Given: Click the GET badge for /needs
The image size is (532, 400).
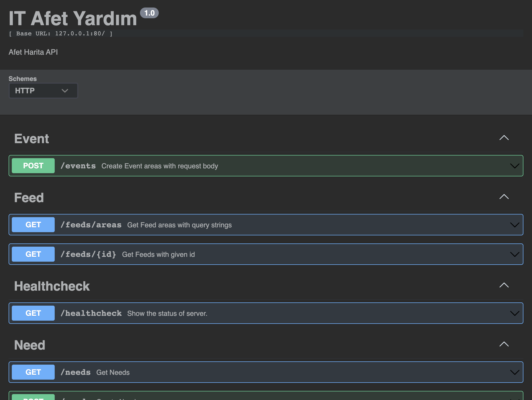Looking at the screenshot, I should tap(33, 372).
